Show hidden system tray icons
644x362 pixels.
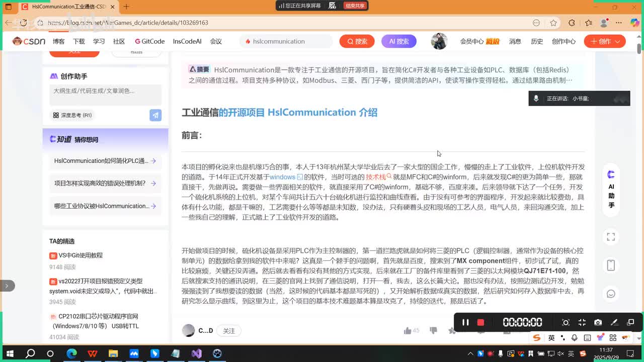coord(471,353)
